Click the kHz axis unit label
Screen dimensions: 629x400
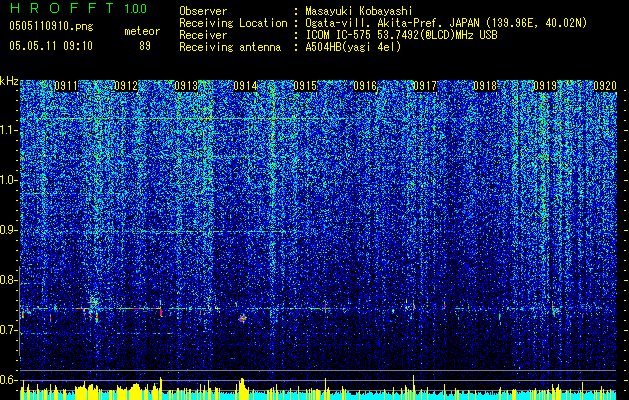pyautogui.click(x=9, y=81)
